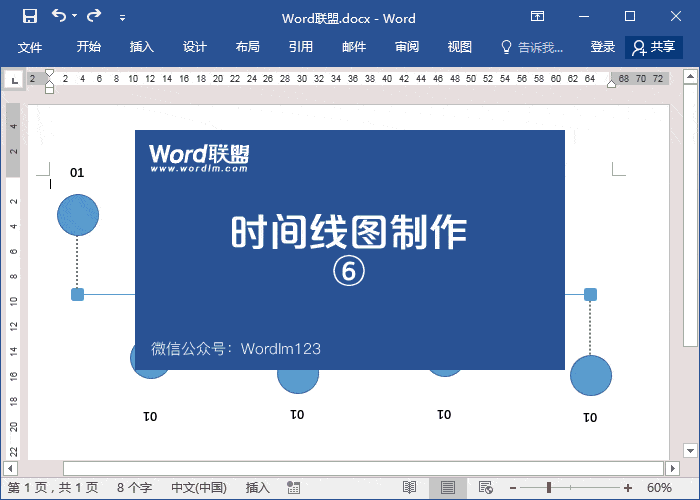Screen dimensions: 700x500
Task: Switch to the 插入 ribbon tab
Action: pos(142,47)
